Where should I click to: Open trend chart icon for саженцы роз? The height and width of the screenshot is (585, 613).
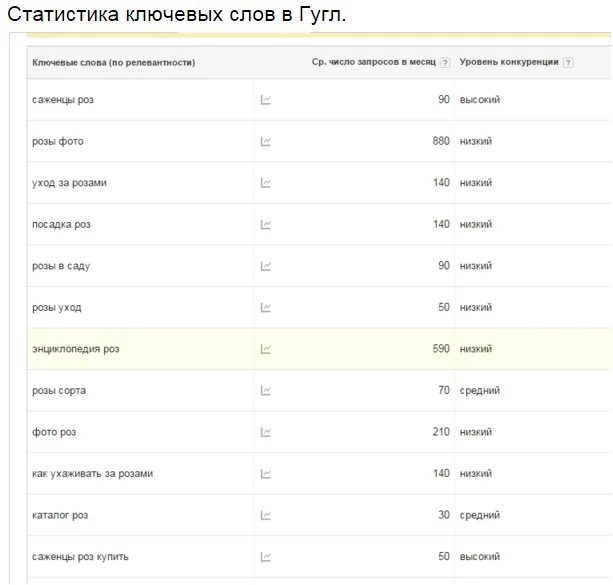pos(265,100)
